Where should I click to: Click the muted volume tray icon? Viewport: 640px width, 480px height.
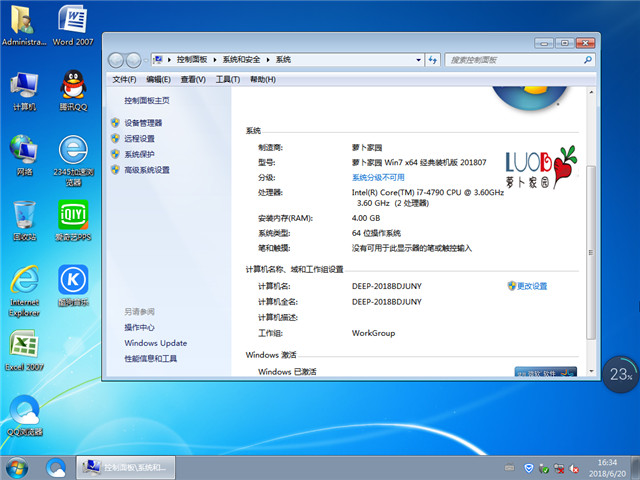[x=574, y=468]
